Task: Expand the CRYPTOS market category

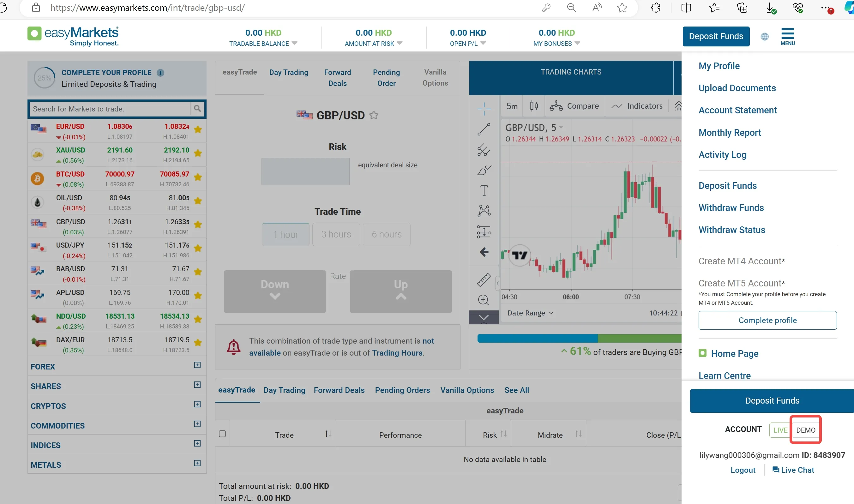Action: pos(197,404)
